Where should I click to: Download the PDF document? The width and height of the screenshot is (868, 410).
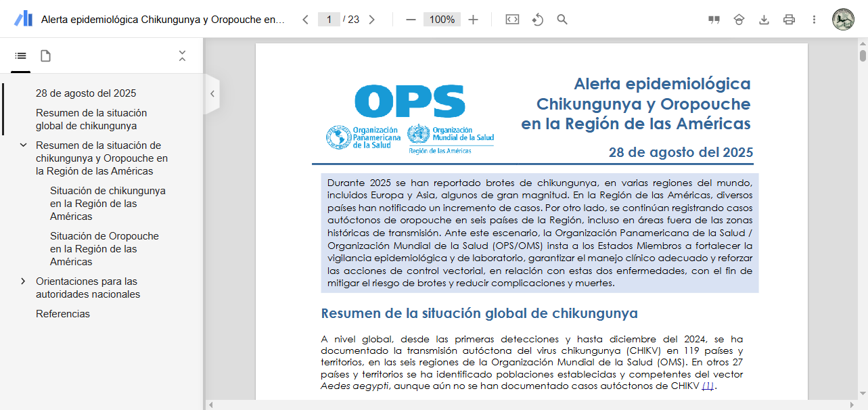tap(764, 20)
